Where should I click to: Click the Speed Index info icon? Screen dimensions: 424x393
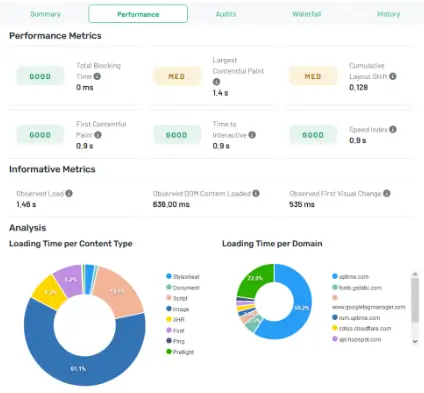(x=393, y=129)
